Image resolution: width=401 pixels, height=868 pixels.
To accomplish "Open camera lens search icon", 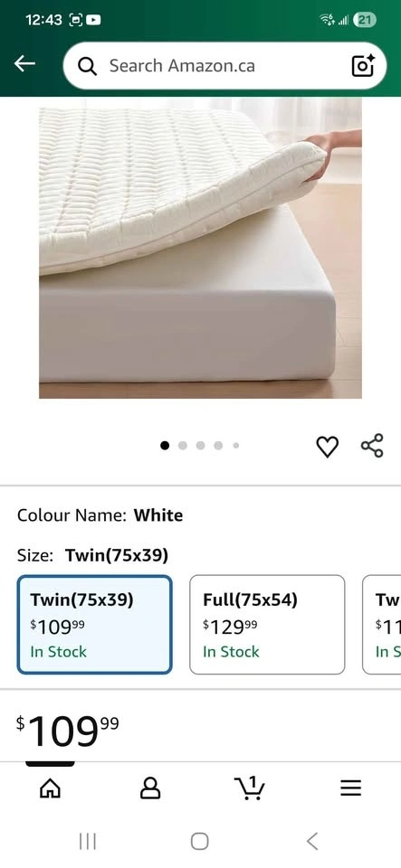I will [x=363, y=66].
